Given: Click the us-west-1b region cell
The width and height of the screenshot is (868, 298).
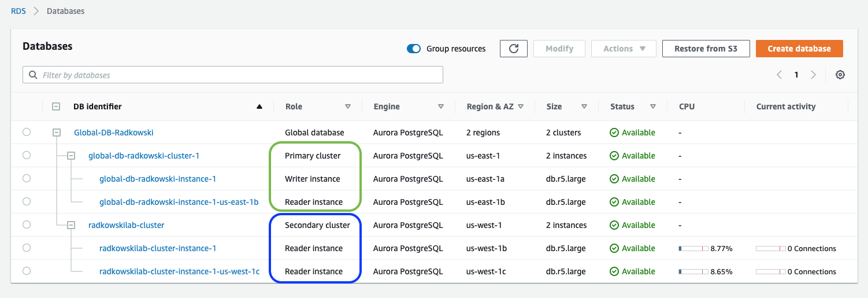Looking at the screenshot, I should coord(487,248).
